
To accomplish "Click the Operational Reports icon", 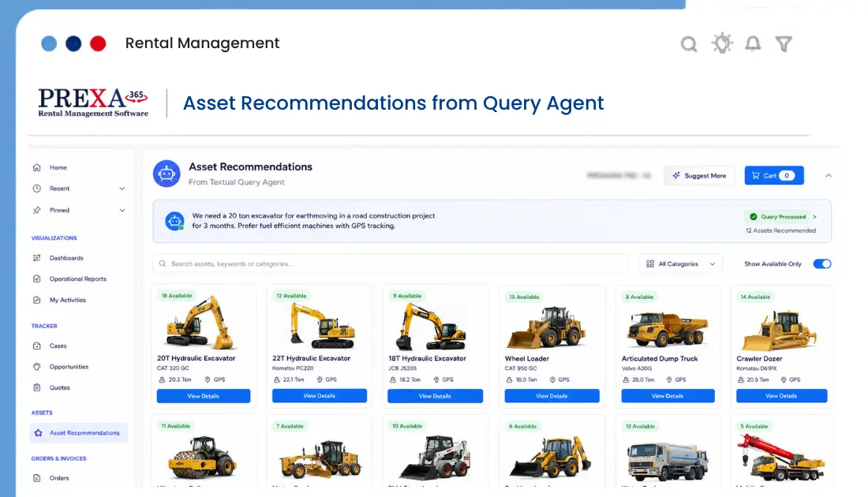I will 36,279.
